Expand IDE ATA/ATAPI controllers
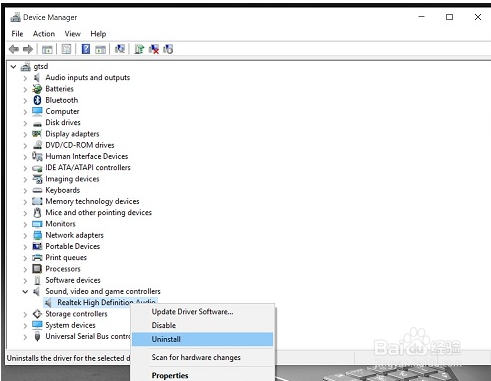The height and width of the screenshot is (381, 491). click(25, 168)
